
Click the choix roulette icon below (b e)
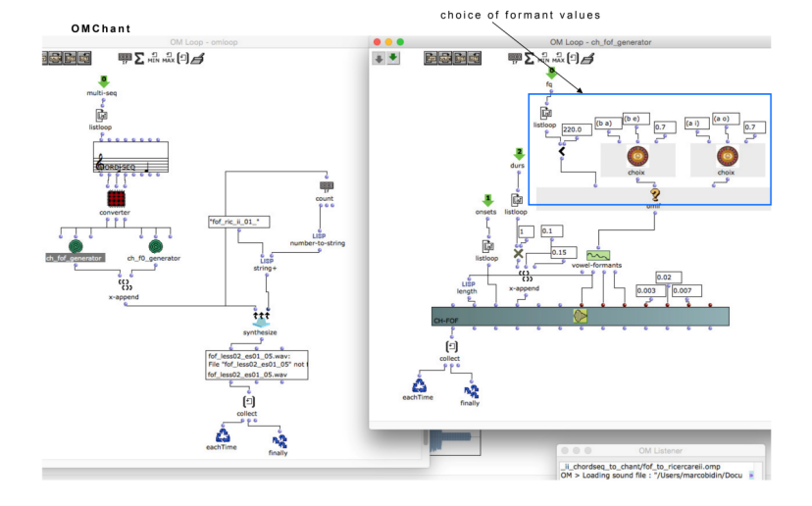[637, 156]
